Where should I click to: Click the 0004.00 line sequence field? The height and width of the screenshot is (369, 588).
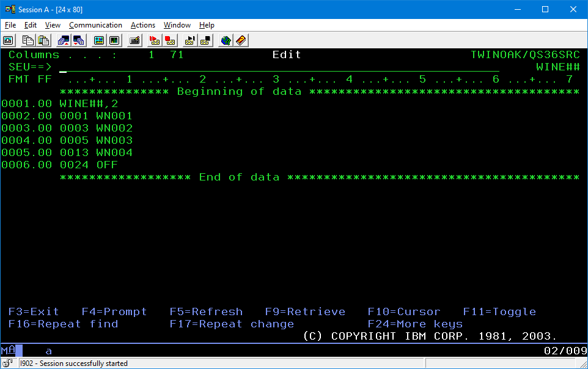click(27, 140)
